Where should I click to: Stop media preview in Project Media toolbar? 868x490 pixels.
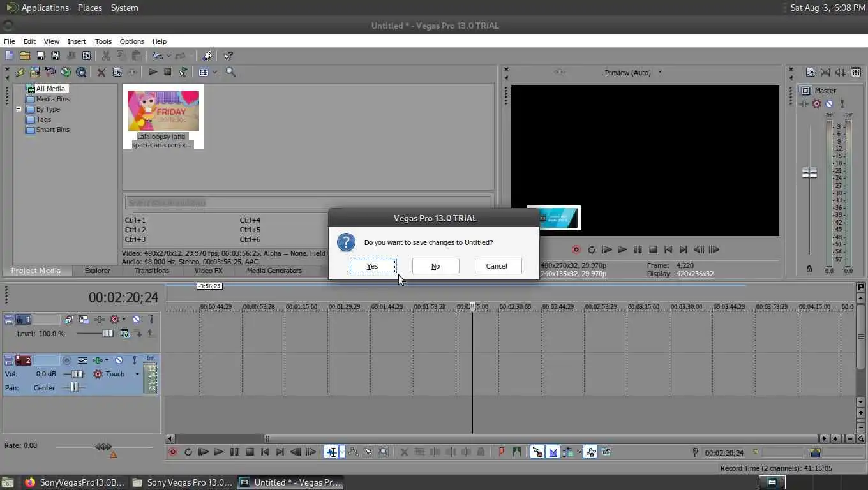point(167,72)
